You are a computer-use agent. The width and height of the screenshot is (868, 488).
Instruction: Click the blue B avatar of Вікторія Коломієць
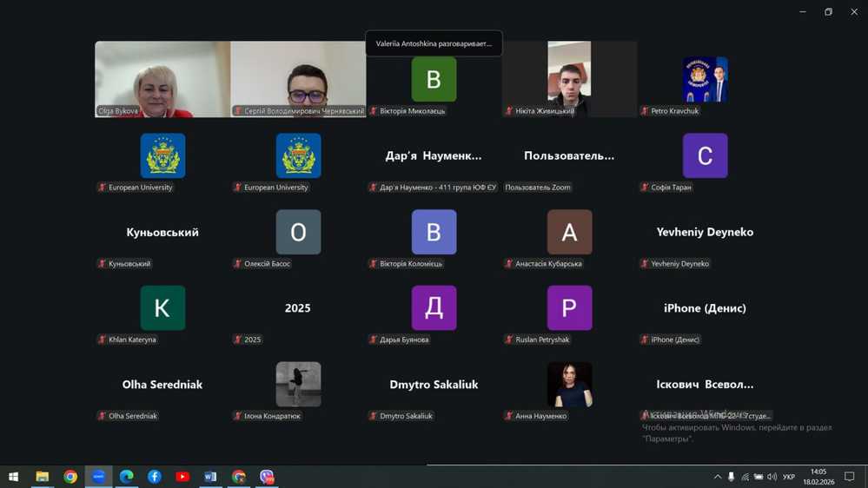point(434,232)
